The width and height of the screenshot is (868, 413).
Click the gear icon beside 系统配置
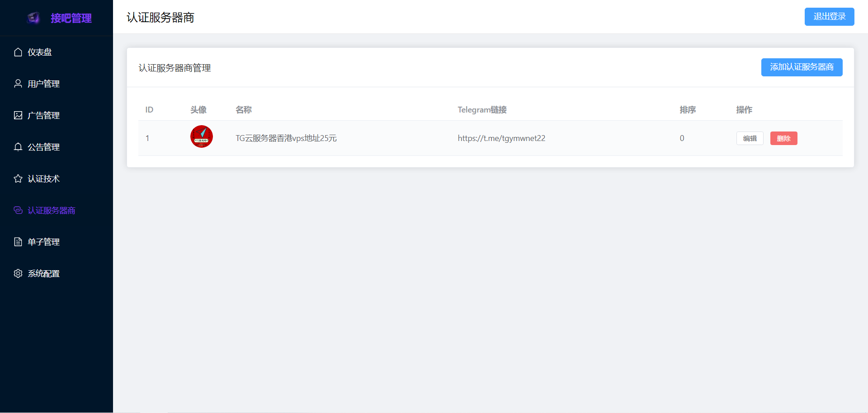tap(18, 273)
